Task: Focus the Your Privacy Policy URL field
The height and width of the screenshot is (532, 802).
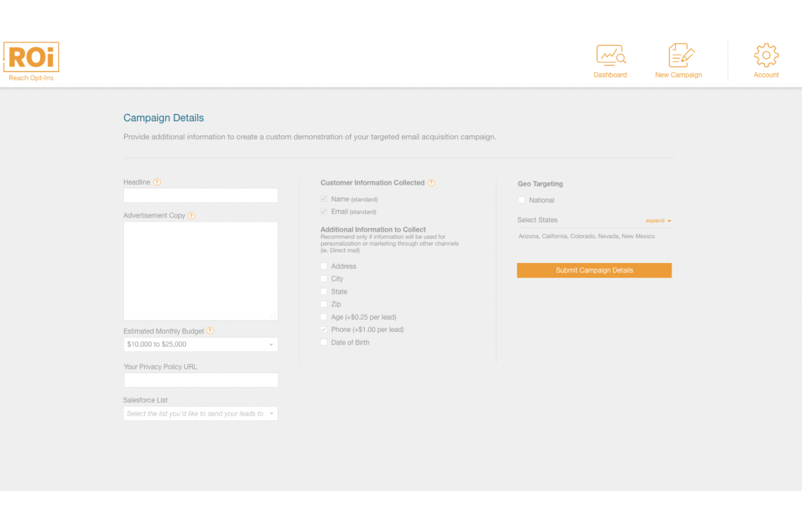Action: click(x=201, y=381)
